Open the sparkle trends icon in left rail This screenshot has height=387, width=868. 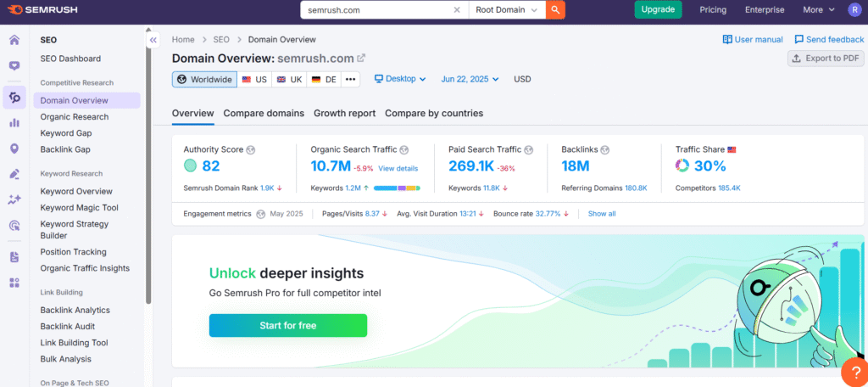click(x=14, y=199)
